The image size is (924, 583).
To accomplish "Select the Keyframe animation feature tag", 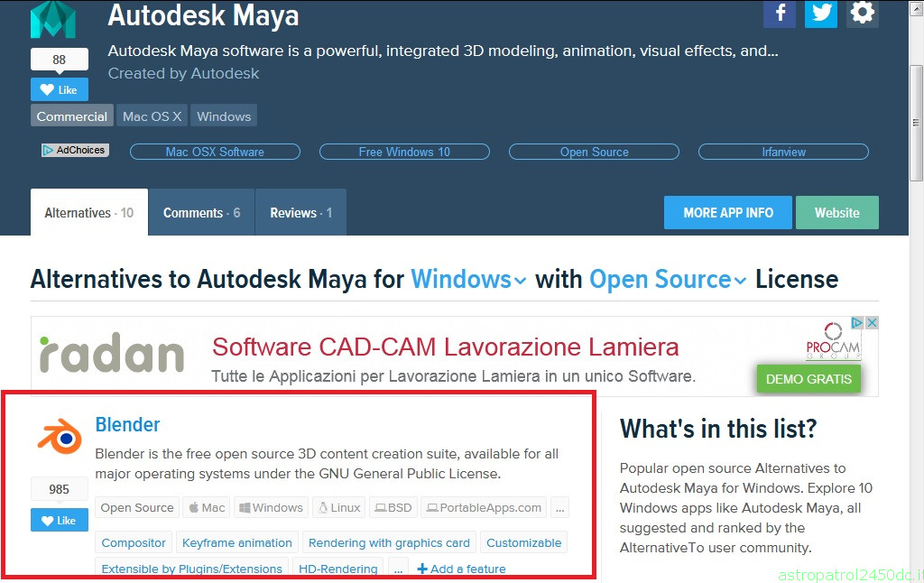I will click(x=237, y=542).
